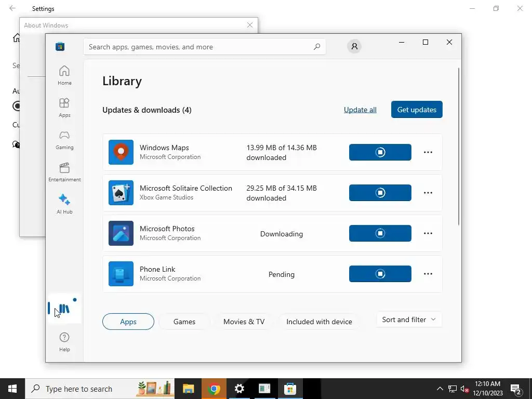This screenshot has width=532, height=399.
Task: Show hidden system tray icons
Action: tap(440, 389)
